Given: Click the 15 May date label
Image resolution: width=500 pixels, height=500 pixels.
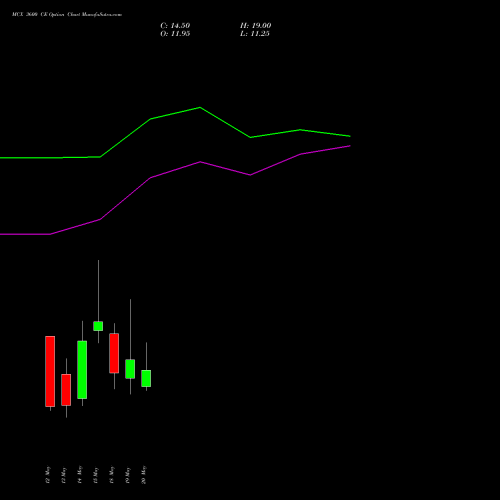Looking at the screenshot, I should point(96,475).
